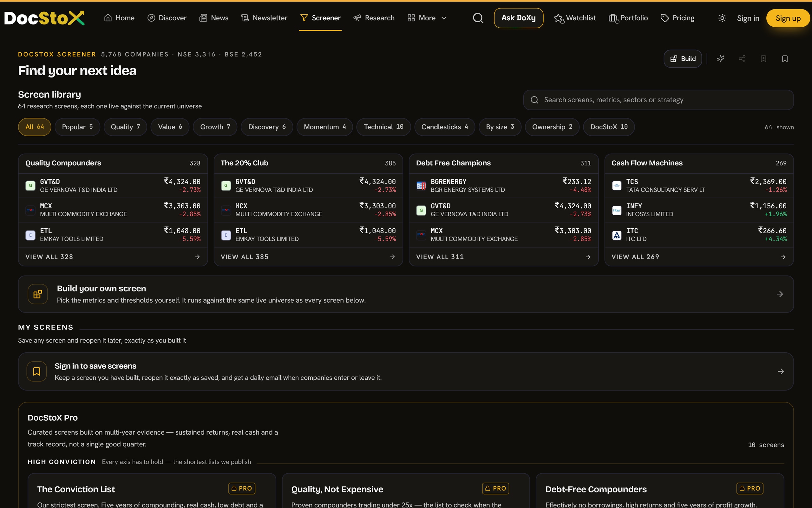
Task: Select the Technical 10 filter chip
Action: pyautogui.click(x=383, y=127)
